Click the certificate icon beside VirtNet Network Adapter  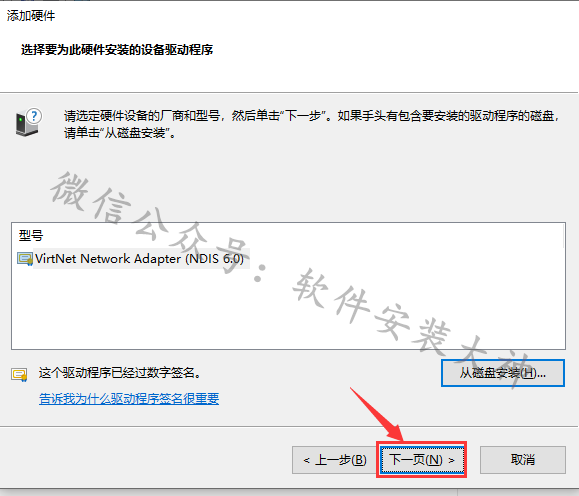click(25, 259)
